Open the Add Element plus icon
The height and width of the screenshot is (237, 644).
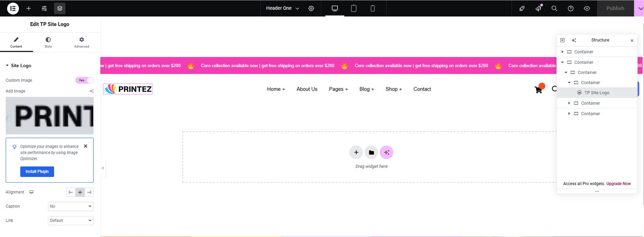[29, 8]
